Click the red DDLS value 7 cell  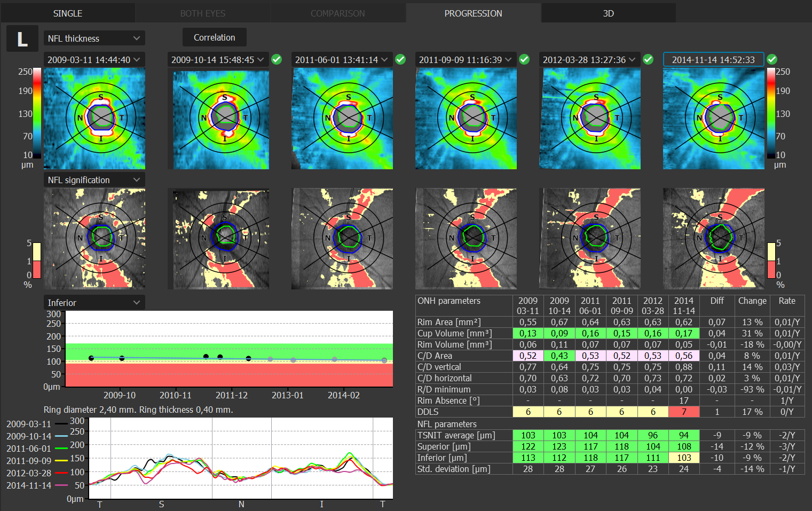click(684, 412)
